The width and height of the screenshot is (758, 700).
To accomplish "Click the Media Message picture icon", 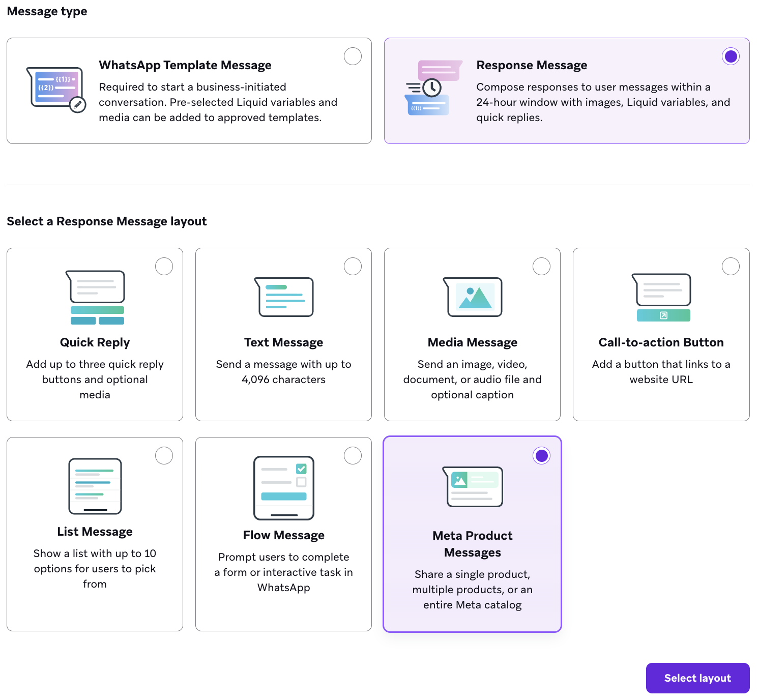I will [x=473, y=297].
